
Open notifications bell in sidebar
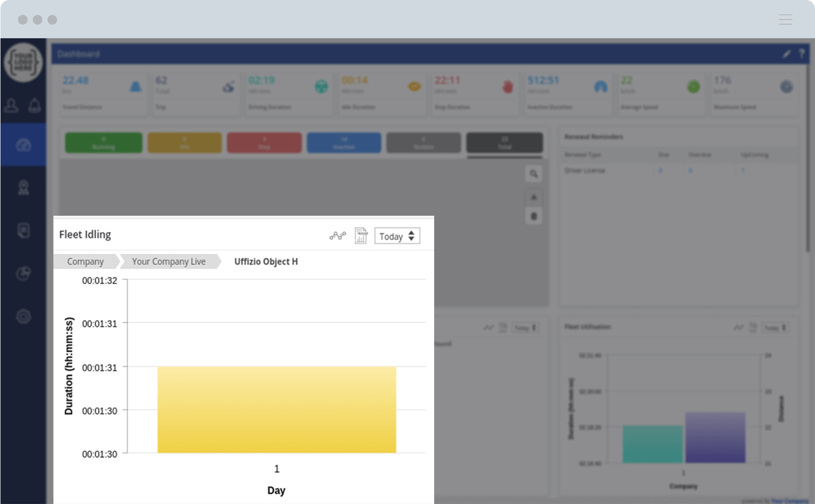(35, 106)
